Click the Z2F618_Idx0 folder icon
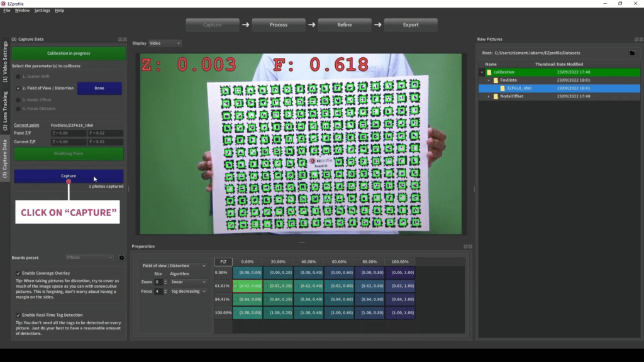 tap(502, 89)
